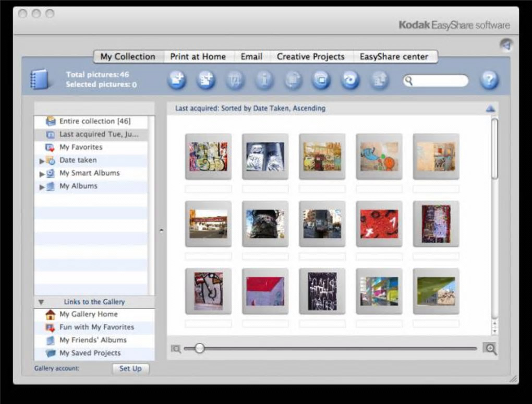Open the My Saved Projects link
532x404 pixels.
(90, 353)
